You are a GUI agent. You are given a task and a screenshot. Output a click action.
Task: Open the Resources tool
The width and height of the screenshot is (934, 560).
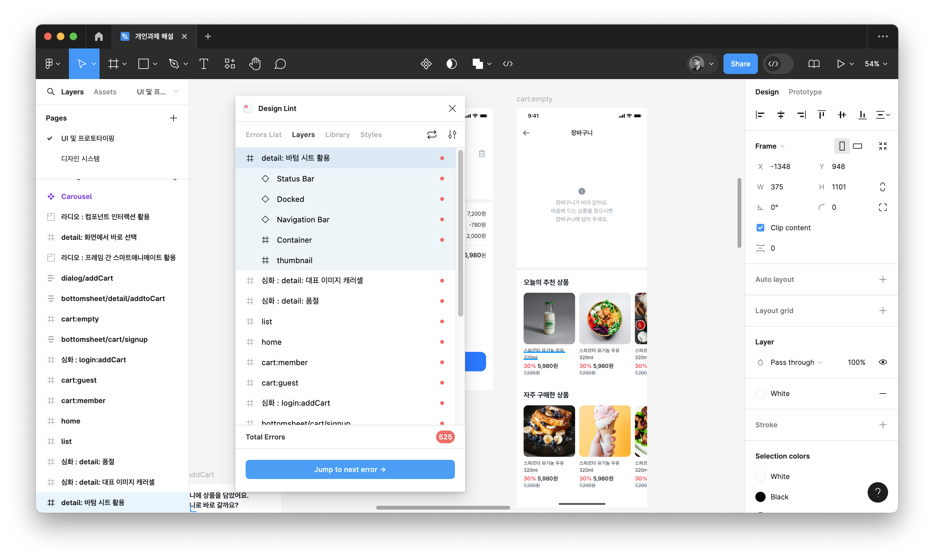coord(229,64)
